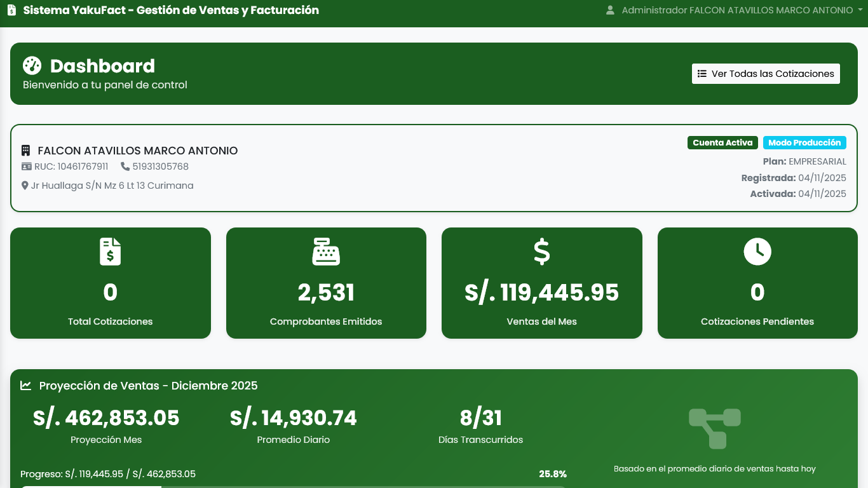Toggle the Cuenta Activa status badge
868x488 pixels.
click(722, 143)
